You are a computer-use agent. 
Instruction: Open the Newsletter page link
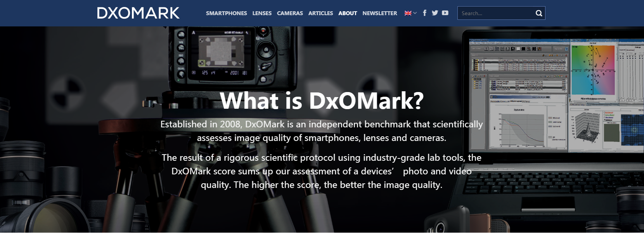(x=380, y=13)
